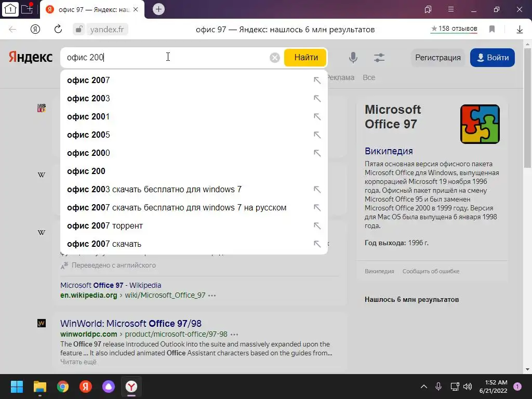532x399 pixels.
Task: Choose the 'офис 2007 ... на русском' suggestion
Action: pos(194,208)
